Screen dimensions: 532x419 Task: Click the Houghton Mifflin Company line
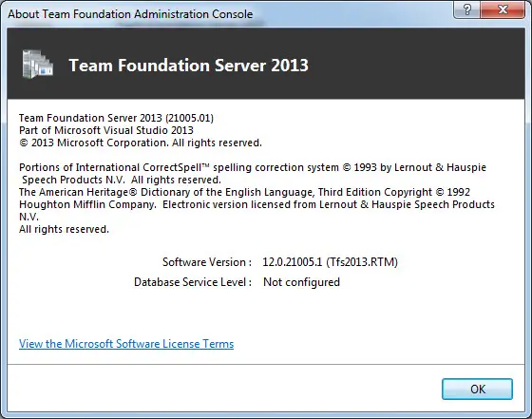[x=256, y=204]
